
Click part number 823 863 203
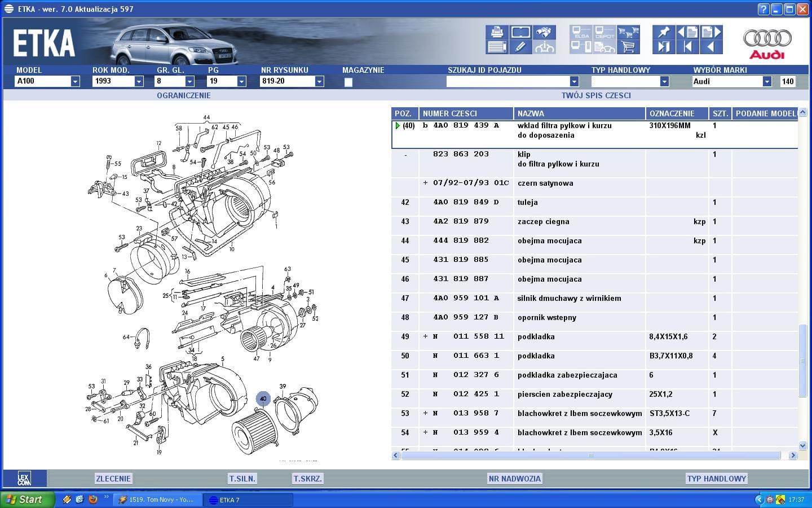(x=461, y=154)
